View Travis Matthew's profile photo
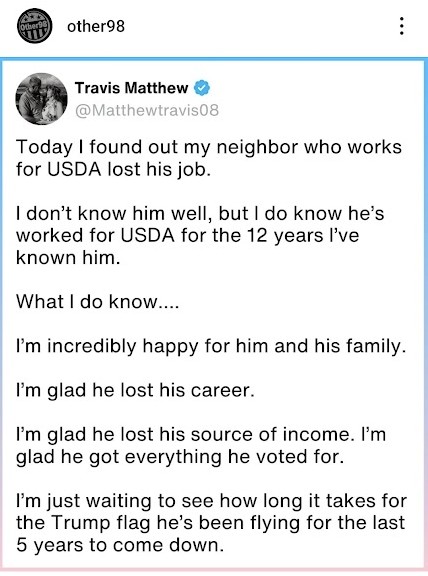This screenshot has width=428, height=576. (42, 99)
